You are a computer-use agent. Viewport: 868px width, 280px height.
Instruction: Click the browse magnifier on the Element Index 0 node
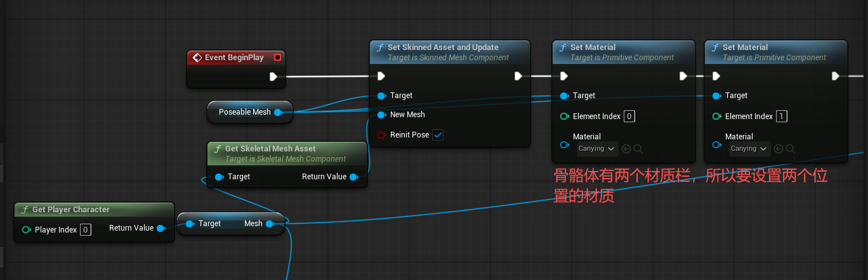pos(638,149)
